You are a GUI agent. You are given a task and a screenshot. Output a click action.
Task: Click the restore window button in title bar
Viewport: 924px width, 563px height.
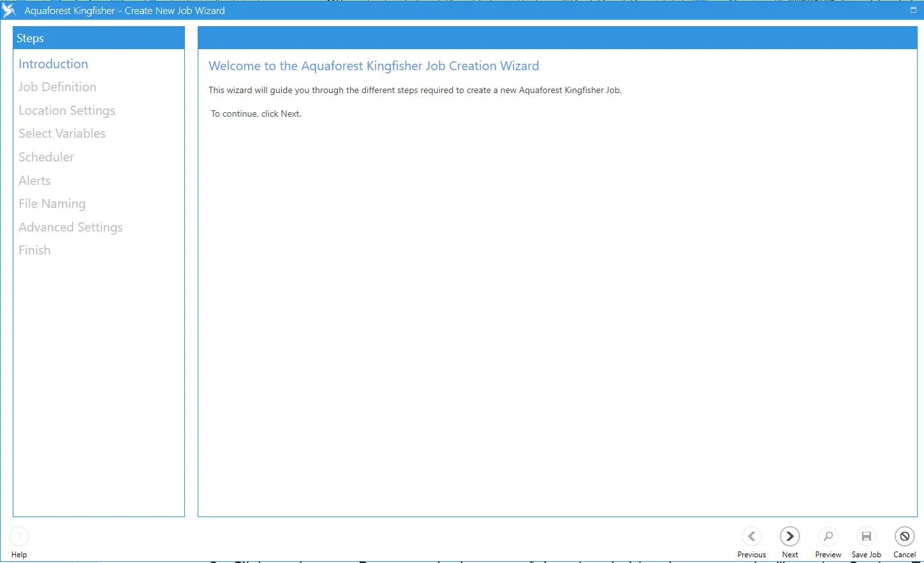[913, 10]
